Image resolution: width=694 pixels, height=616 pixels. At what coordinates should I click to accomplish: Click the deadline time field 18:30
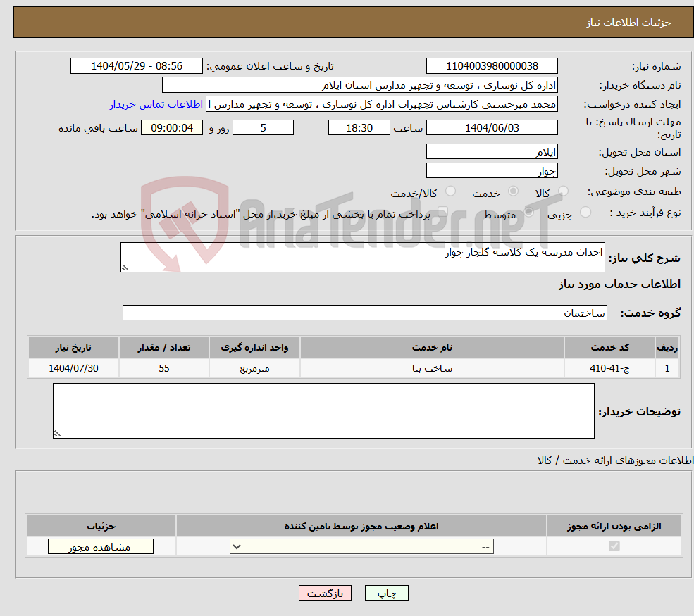pos(359,128)
